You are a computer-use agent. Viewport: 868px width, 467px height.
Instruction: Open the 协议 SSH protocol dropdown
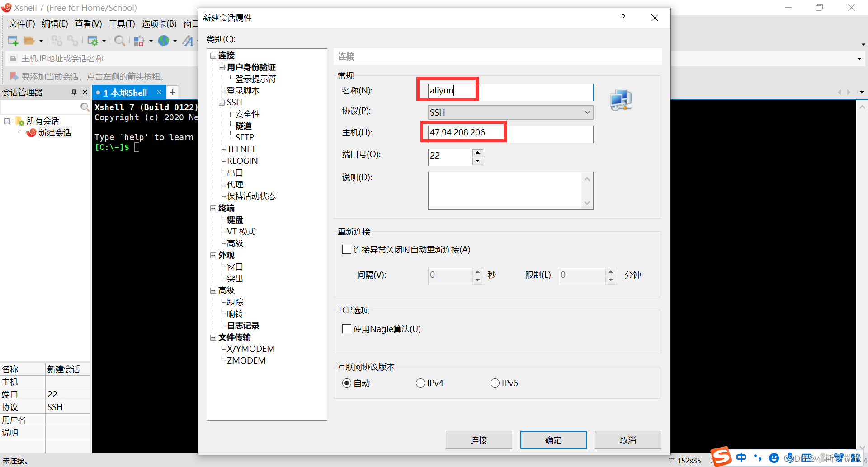[511, 112]
